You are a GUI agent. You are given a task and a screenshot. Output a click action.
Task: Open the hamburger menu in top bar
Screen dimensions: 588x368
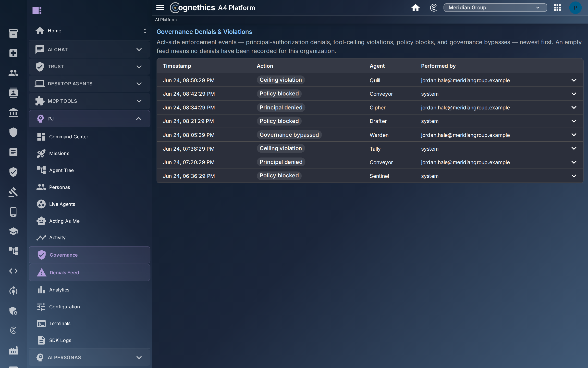coord(160,8)
